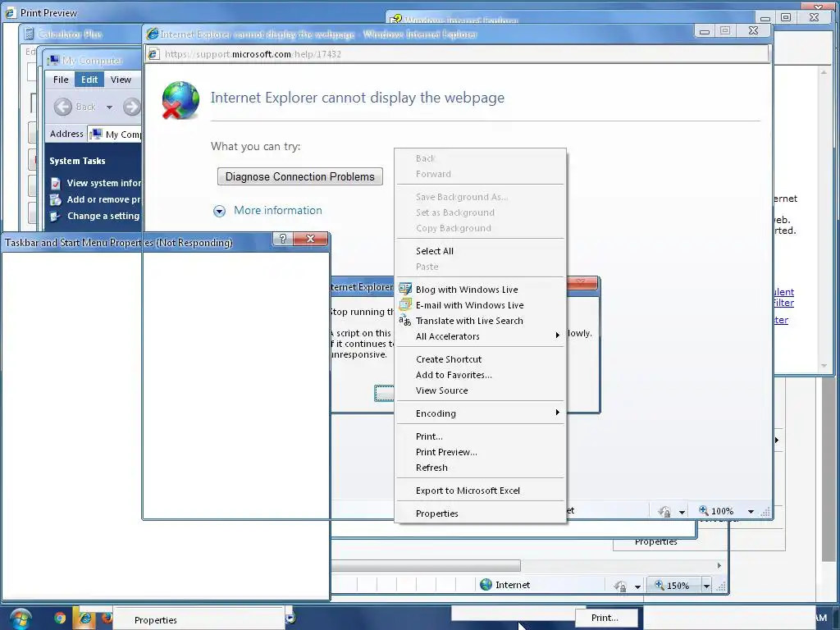Click the Calculator Plus title bar icon
The height and width of the screenshot is (630, 840).
pyautogui.click(x=29, y=34)
